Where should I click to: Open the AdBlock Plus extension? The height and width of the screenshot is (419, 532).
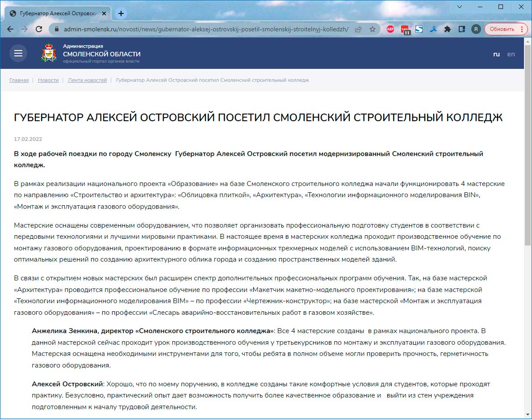pos(390,29)
